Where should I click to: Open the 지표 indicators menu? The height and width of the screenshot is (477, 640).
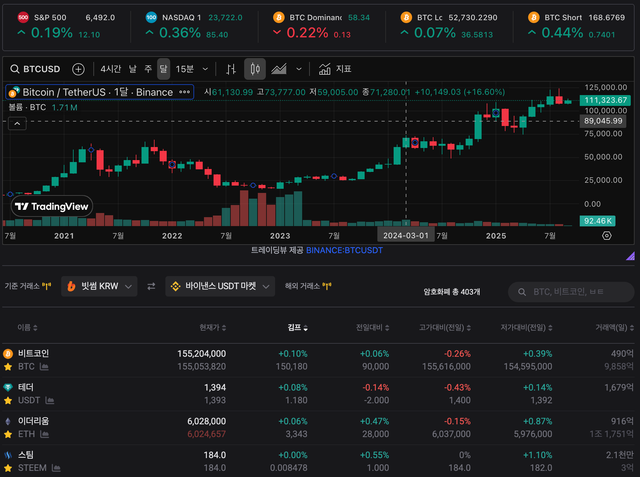pos(334,69)
